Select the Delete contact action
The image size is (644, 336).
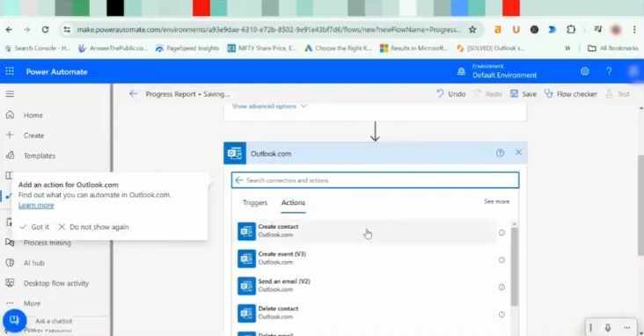(365, 313)
